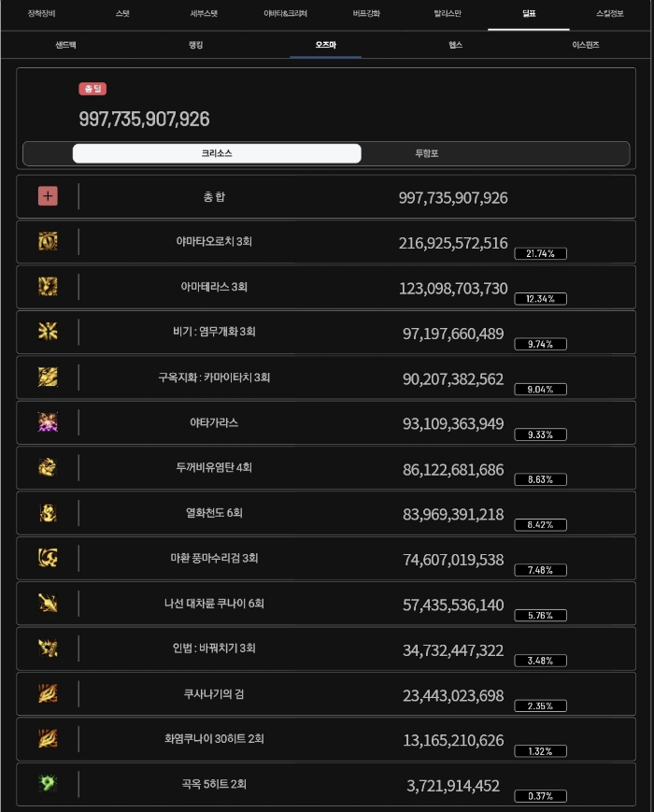The width and height of the screenshot is (654, 812).
Task: Click the 나선 대차륜 쿠나이 skill icon
Action: click(47, 604)
